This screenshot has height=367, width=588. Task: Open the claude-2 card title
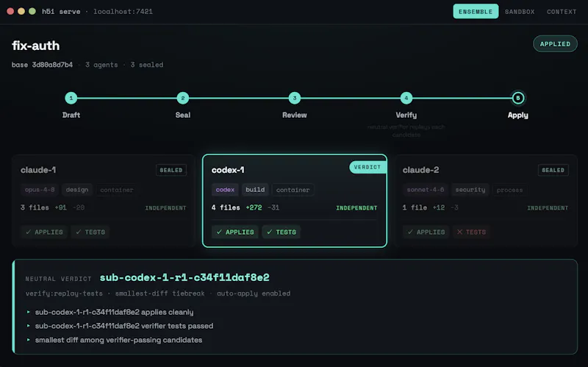coord(420,170)
